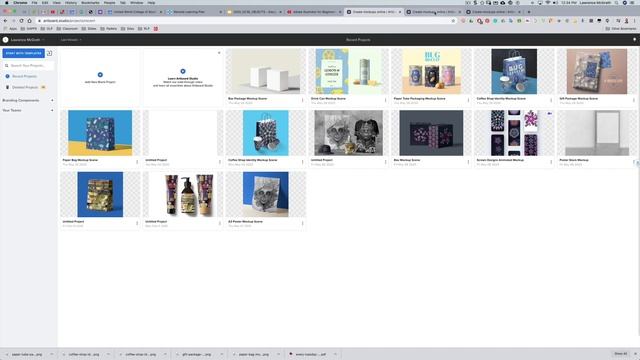Open options menu for A3 Poster Mockup Scene
The height and width of the screenshot is (360, 640).
coord(302,223)
